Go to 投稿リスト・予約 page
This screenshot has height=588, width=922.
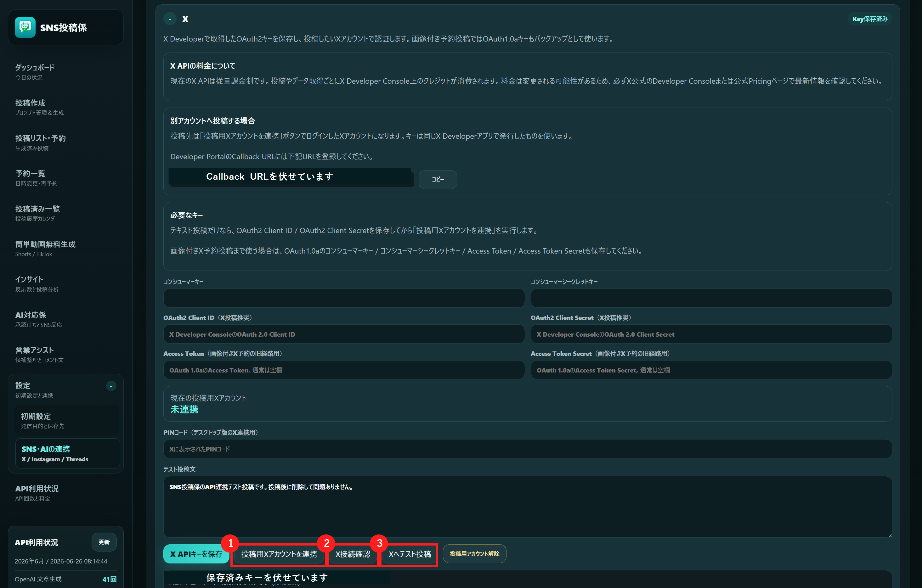pos(65,143)
